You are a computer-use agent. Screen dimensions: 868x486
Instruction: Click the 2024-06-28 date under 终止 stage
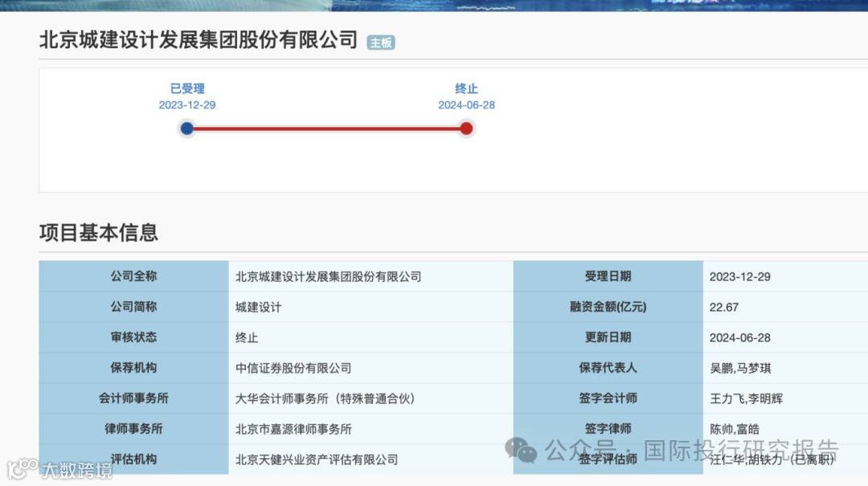coord(466,105)
